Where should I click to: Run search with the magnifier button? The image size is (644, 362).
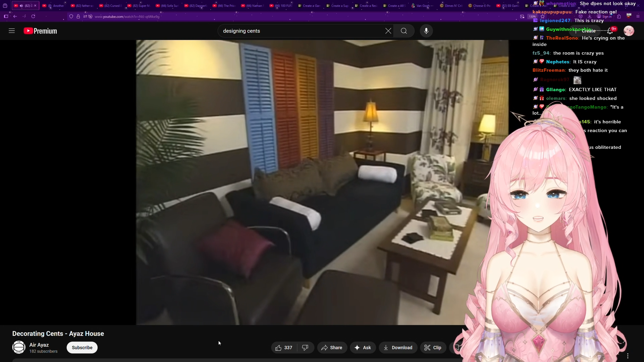click(404, 31)
